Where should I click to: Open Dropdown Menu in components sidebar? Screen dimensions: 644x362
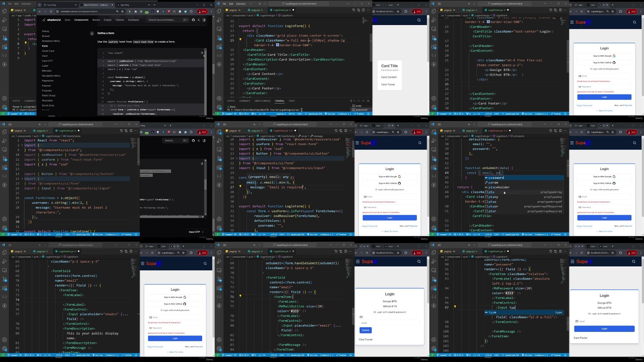click(51, 41)
